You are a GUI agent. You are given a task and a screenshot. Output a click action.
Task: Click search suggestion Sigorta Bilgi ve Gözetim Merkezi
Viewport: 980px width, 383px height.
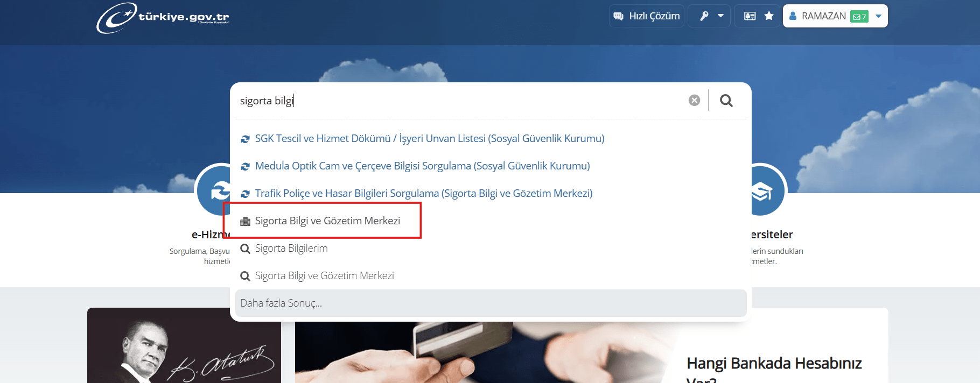point(325,276)
